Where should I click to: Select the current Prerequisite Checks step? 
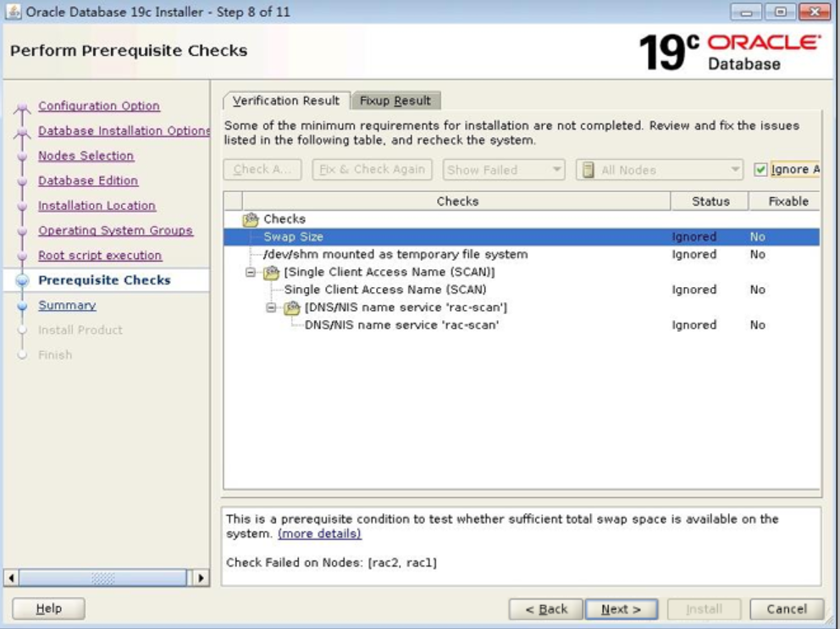(104, 280)
